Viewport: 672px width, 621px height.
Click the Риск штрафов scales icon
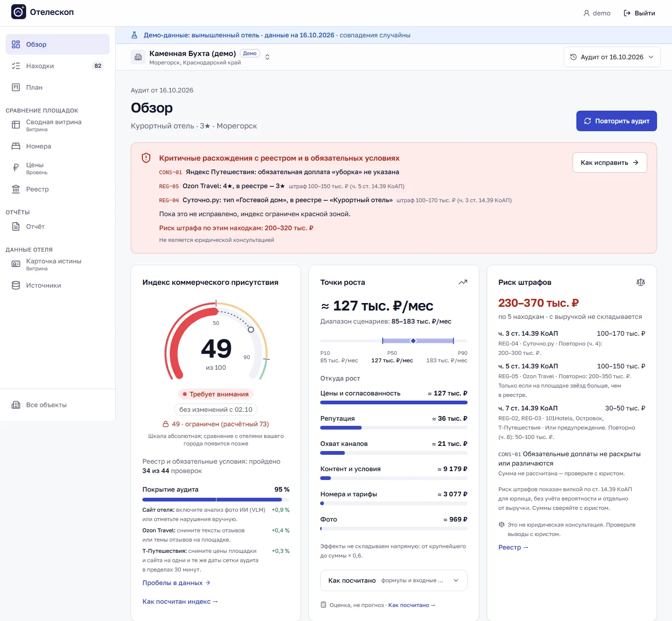coord(641,282)
